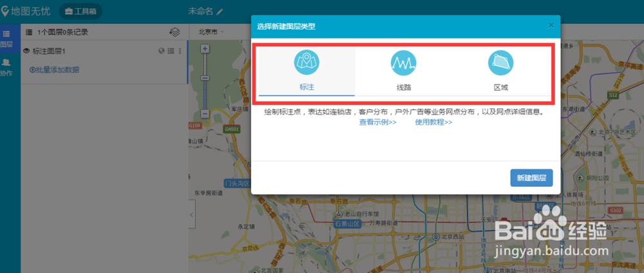Image resolution: width=644 pixels, height=273 pixels.
Task: Open the 工具箱 toolbox button
Action: coord(80,11)
